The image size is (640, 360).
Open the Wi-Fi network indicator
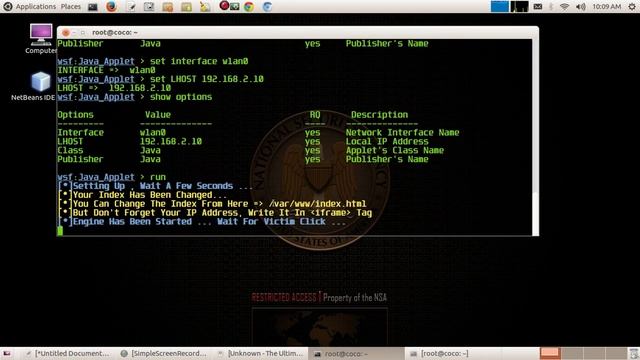pos(564,7)
